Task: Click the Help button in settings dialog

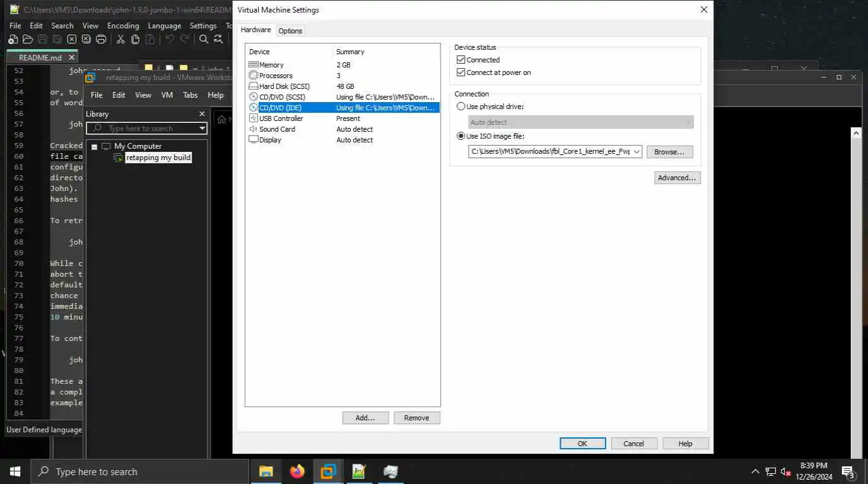Action: pyautogui.click(x=686, y=444)
